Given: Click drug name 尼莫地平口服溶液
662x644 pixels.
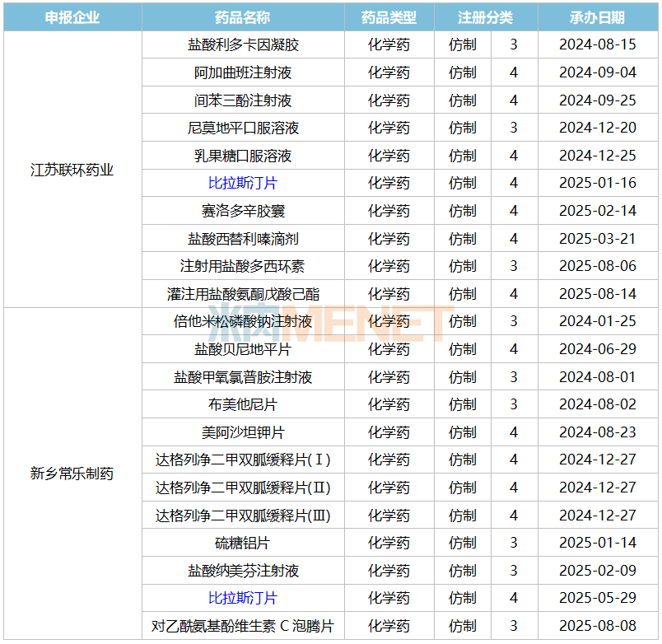Looking at the screenshot, I should pyautogui.click(x=243, y=128).
